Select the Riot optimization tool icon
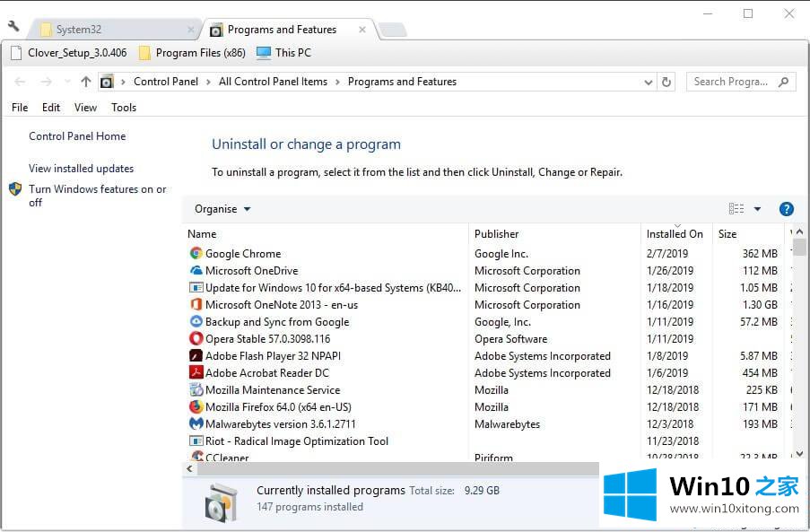Viewport: 810px width, 532px height. 196,440
